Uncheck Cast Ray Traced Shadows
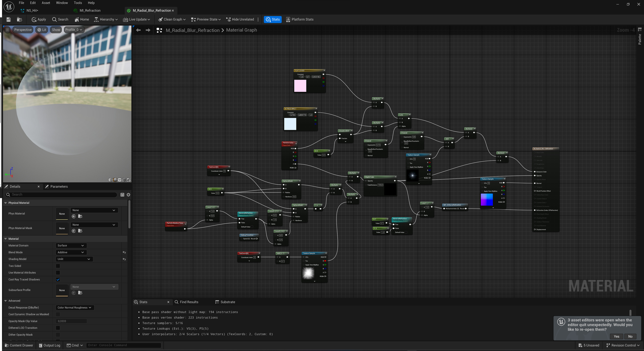 pos(58,279)
